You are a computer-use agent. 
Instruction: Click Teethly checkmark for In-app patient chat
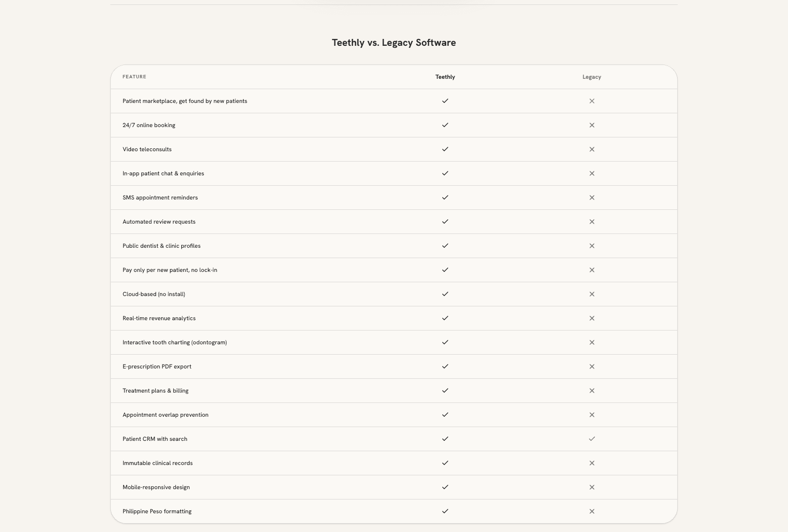click(x=445, y=173)
